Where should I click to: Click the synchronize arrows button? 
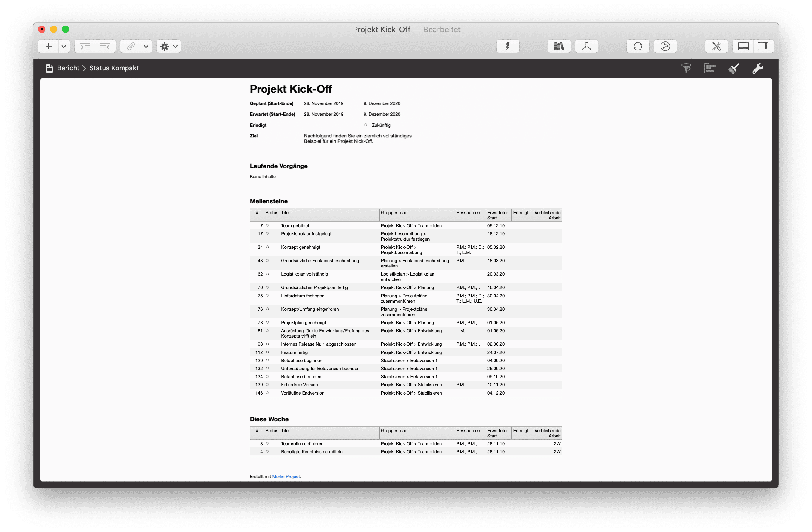pyautogui.click(x=638, y=47)
